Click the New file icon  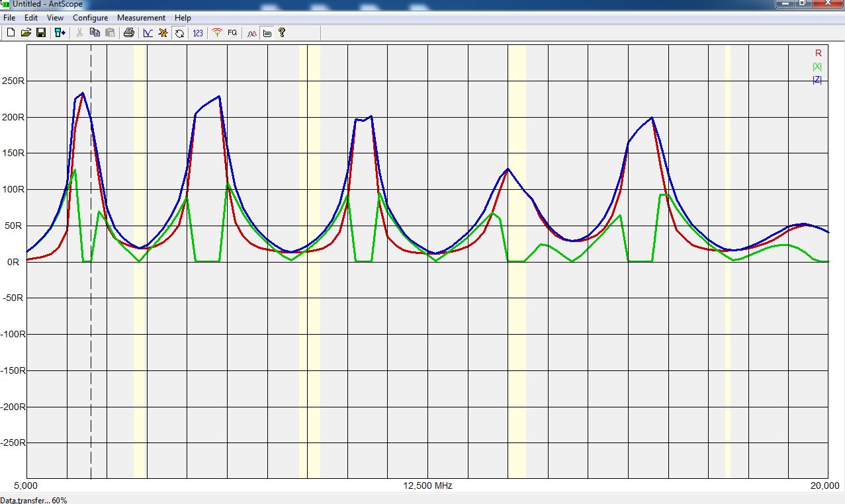point(11,32)
